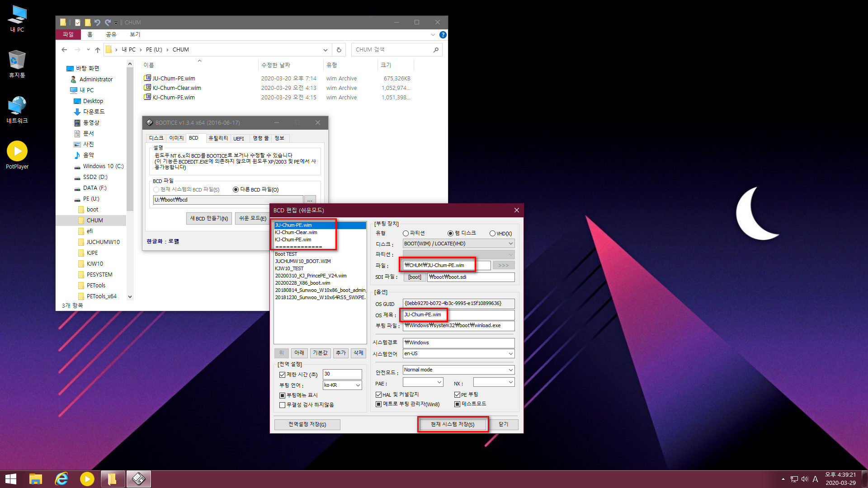Open the 음악 folder in the tree
Viewport: 868px width, 488px height.
(88, 155)
